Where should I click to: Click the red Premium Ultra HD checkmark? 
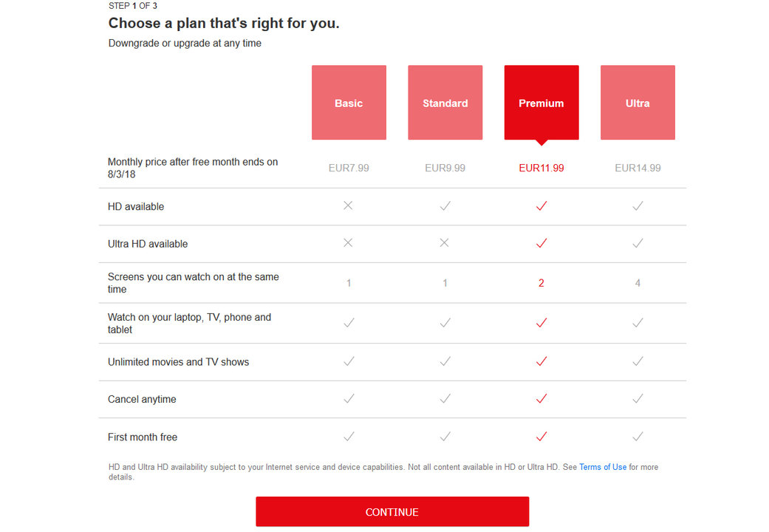(541, 243)
